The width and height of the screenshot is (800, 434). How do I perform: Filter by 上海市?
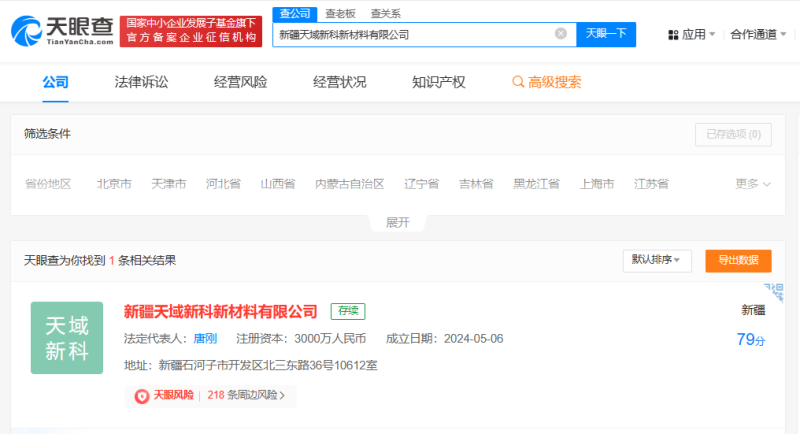pyautogui.click(x=596, y=184)
